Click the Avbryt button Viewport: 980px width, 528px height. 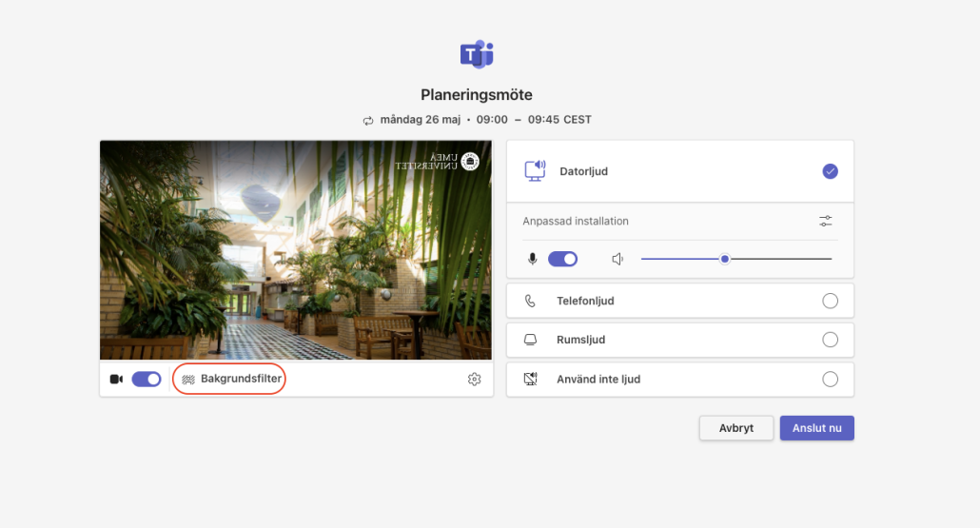pyautogui.click(x=736, y=428)
